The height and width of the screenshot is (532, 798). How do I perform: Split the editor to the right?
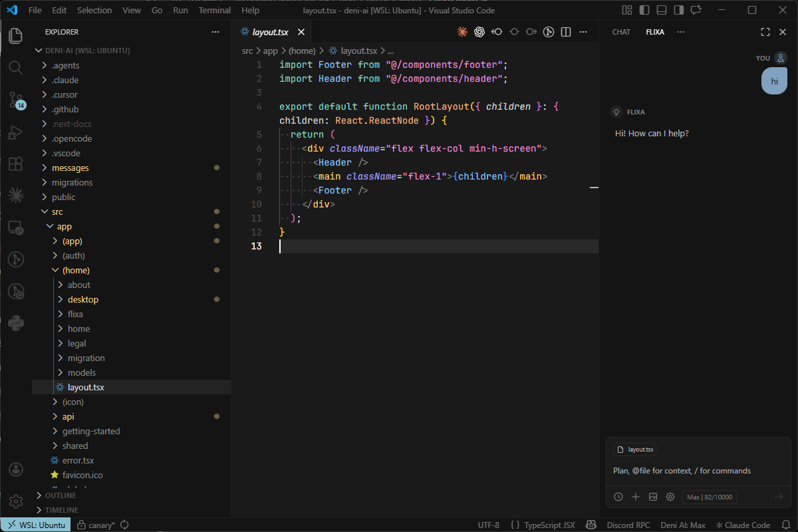[566, 32]
